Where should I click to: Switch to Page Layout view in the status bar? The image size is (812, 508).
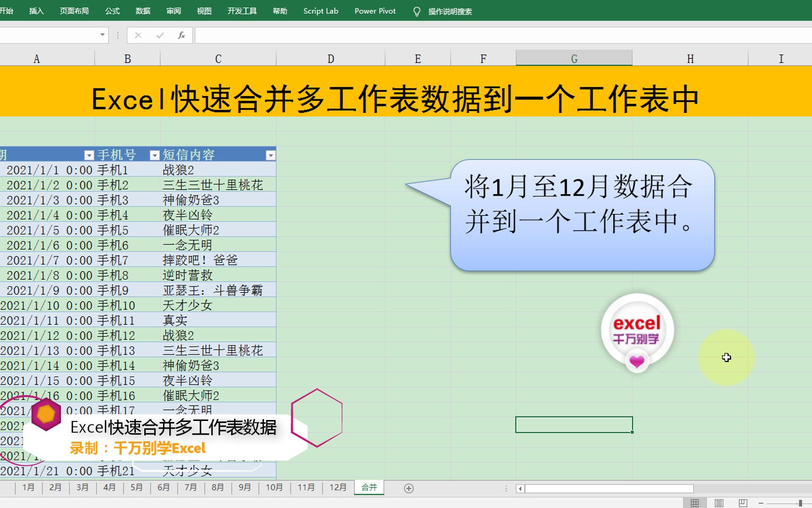point(719,503)
